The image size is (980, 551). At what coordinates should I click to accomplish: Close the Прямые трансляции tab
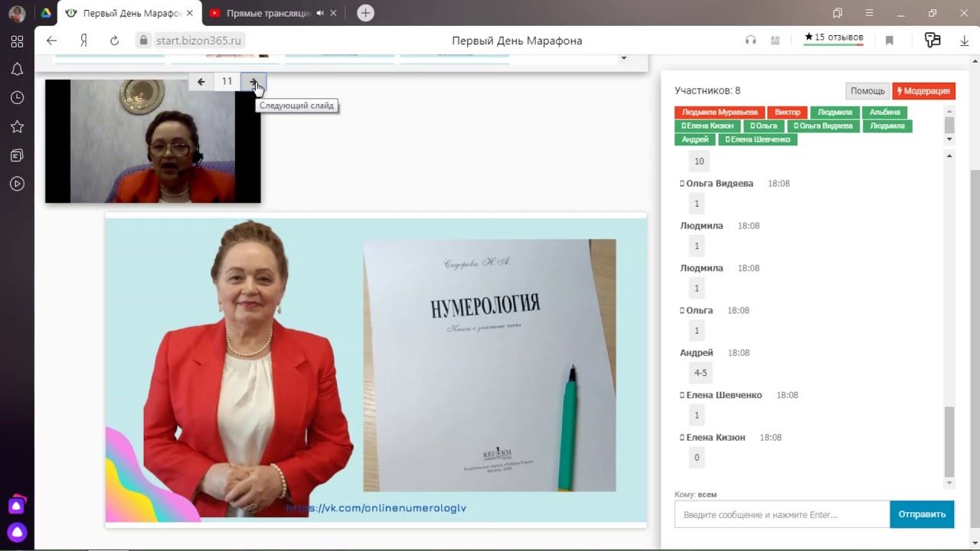click(335, 13)
